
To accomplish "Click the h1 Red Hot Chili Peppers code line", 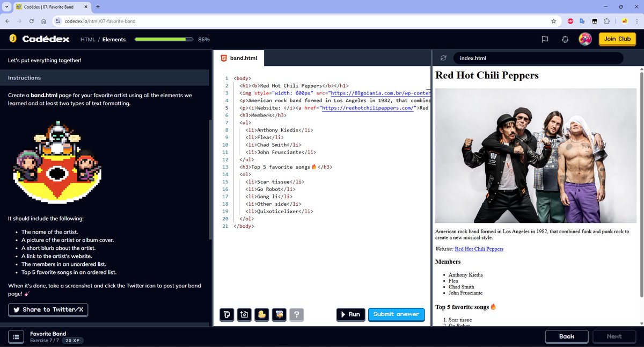I will (294, 85).
